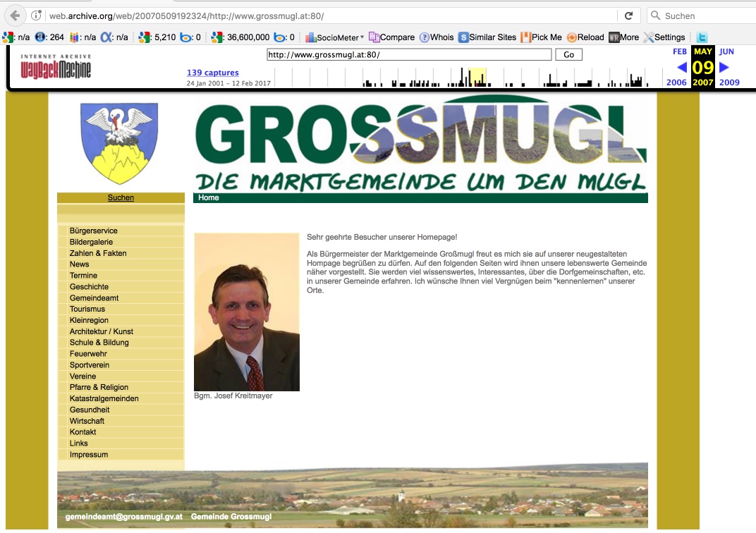
Task: Open News menu item
Action: pos(79,264)
